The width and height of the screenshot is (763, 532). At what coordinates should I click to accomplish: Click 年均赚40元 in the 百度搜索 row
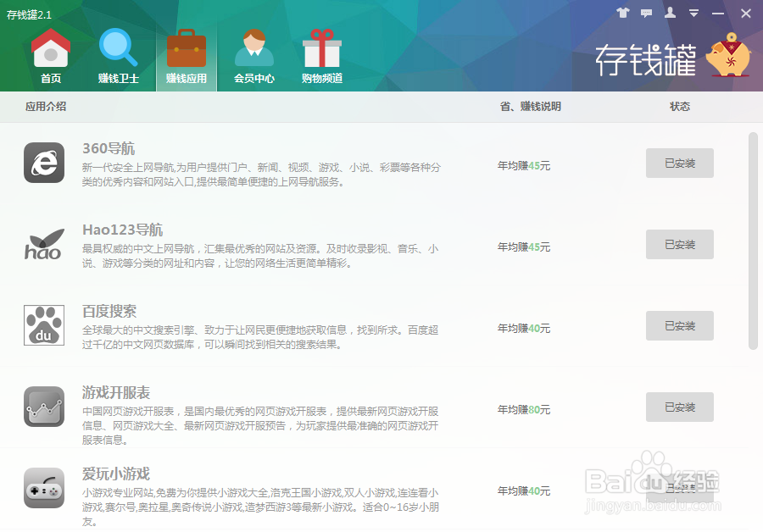pyautogui.click(x=524, y=328)
